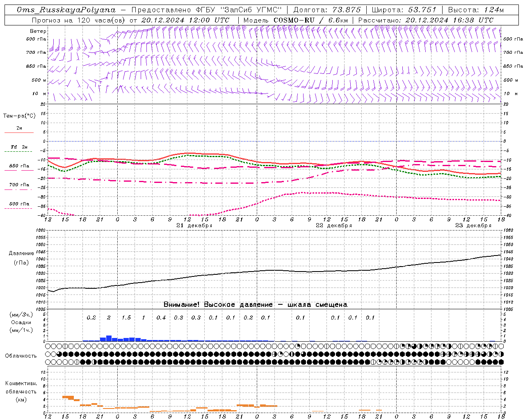The width and height of the screenshot is (525, 420).
Task: Click the warning Внимание! Высокое давление — шкала смещена
Action: [x=256, y=305]
